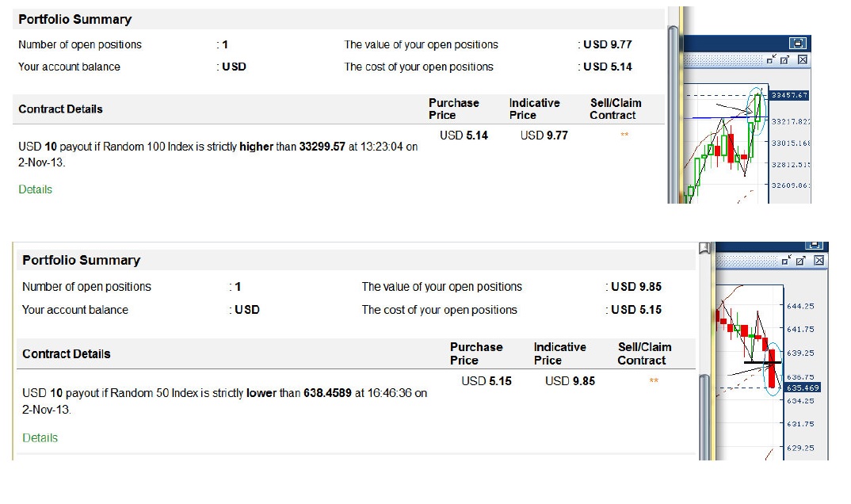Click the shrink arrow icon on lower chart toolbar

point(786,261)
